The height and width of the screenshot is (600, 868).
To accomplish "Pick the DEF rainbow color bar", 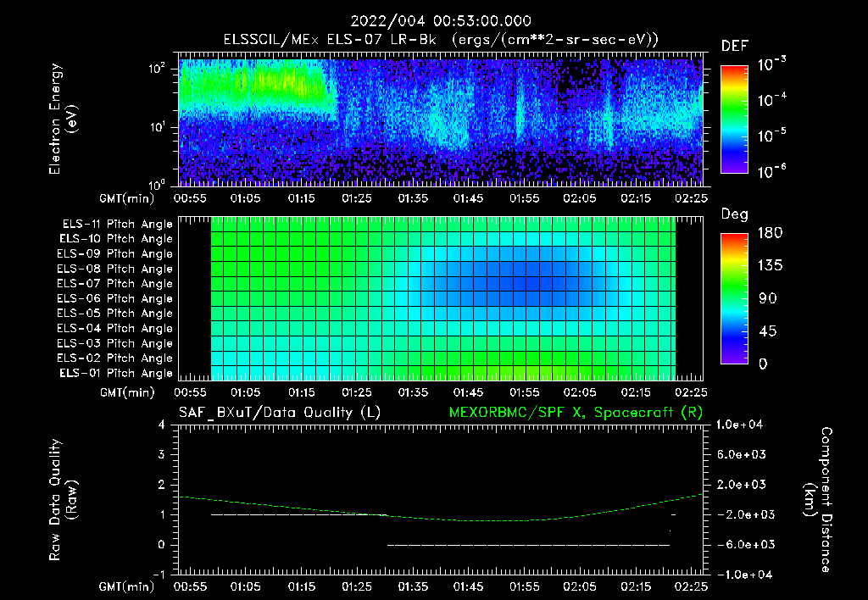I will point(735,119).
